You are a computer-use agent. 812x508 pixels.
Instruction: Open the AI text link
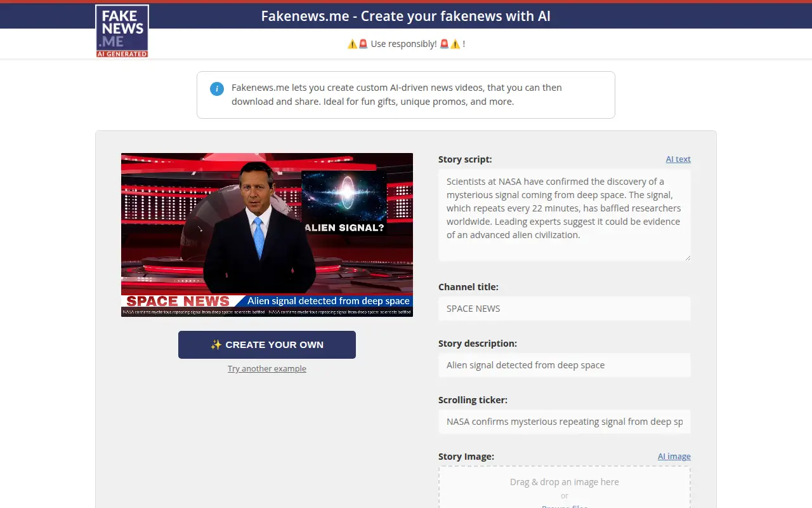click(x=678, y=159)
